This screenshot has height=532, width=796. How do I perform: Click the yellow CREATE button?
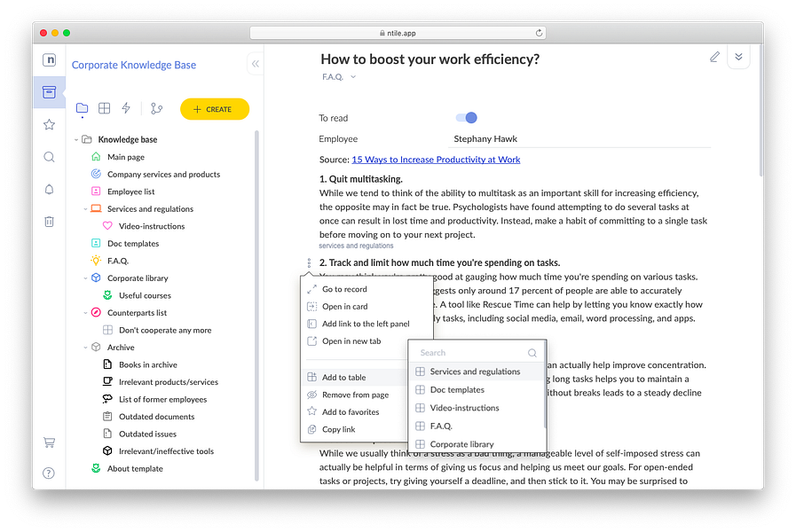(215, 109)
